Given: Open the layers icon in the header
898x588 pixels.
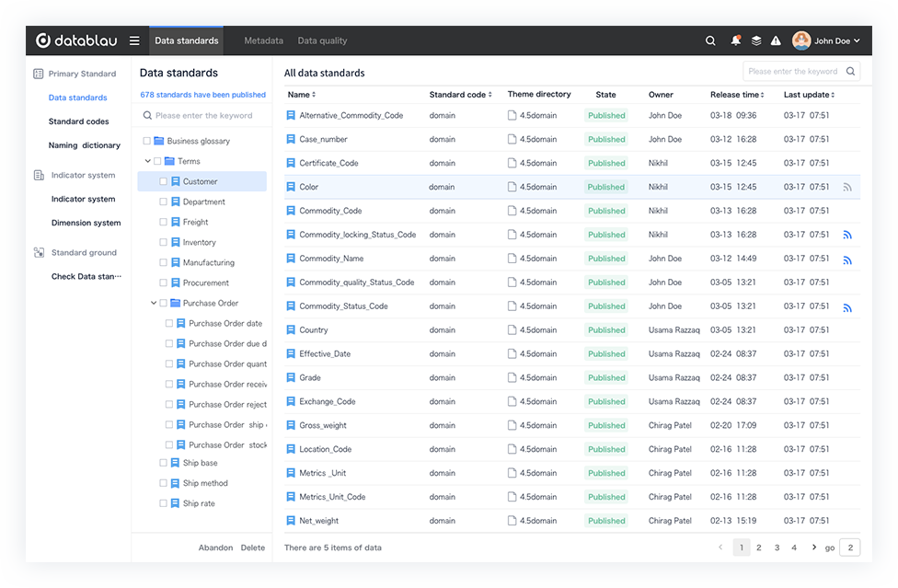Looking at the screenshot, I should tap(755, 40).
